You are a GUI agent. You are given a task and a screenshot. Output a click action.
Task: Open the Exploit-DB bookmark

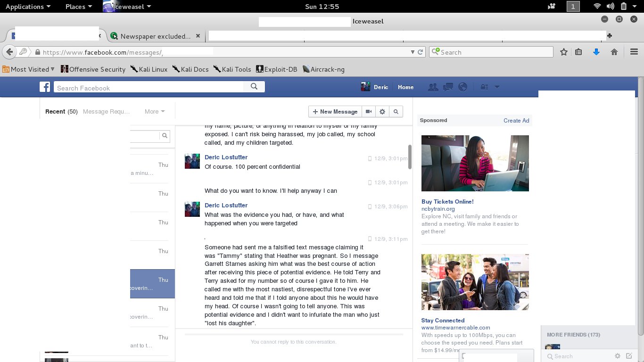(x=277, y=69)
